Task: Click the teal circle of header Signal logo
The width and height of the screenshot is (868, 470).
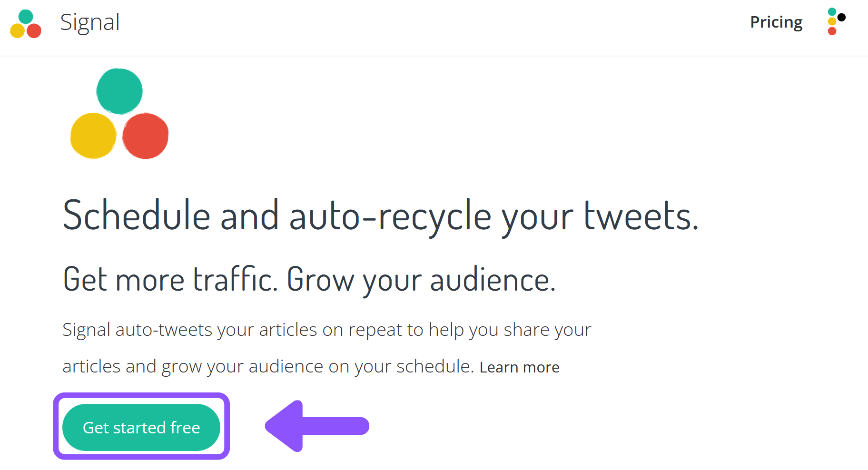Action: [26, 17]
